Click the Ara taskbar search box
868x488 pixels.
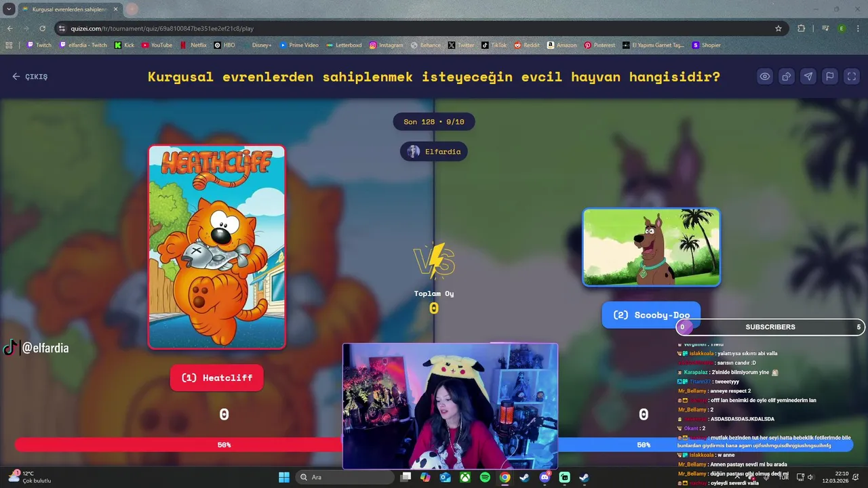point(344,477)
